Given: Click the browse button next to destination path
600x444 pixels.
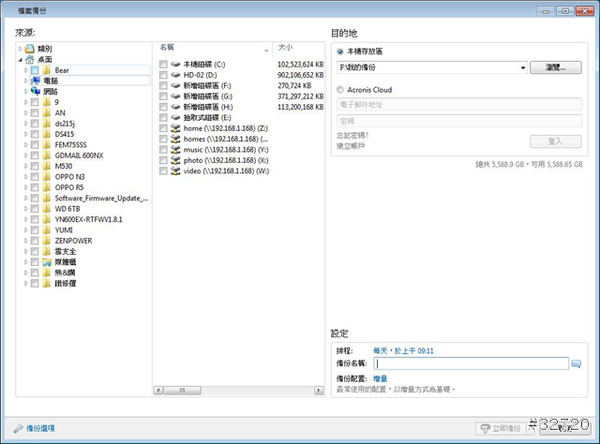Looking at the screenshot, I should pyautogui.click(x=556, y=68).
